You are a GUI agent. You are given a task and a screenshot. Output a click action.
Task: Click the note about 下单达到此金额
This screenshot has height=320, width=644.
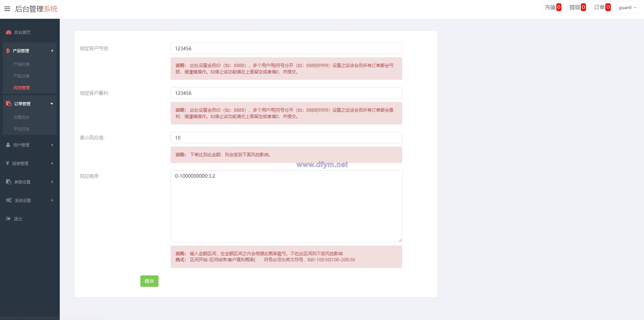[x=286, y=155]
